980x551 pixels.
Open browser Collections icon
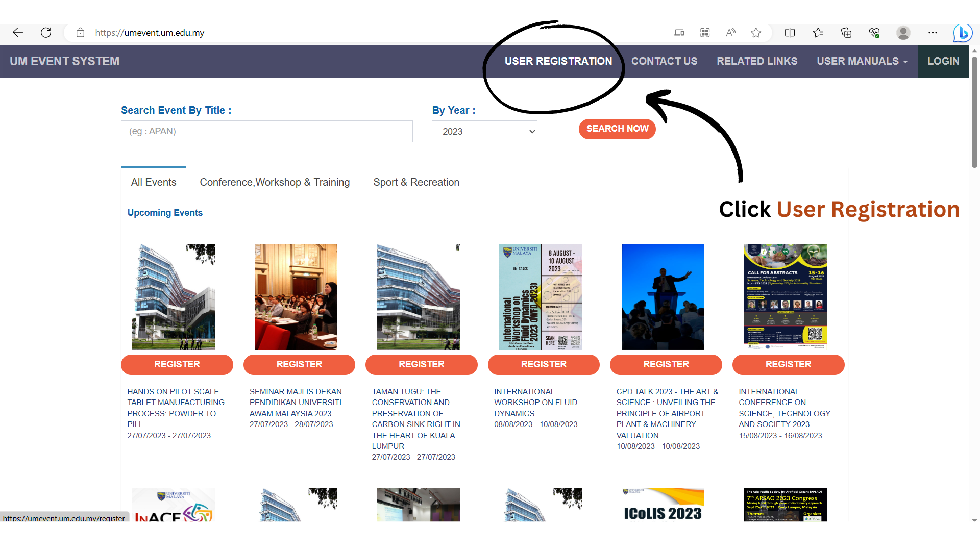[846, 33]
